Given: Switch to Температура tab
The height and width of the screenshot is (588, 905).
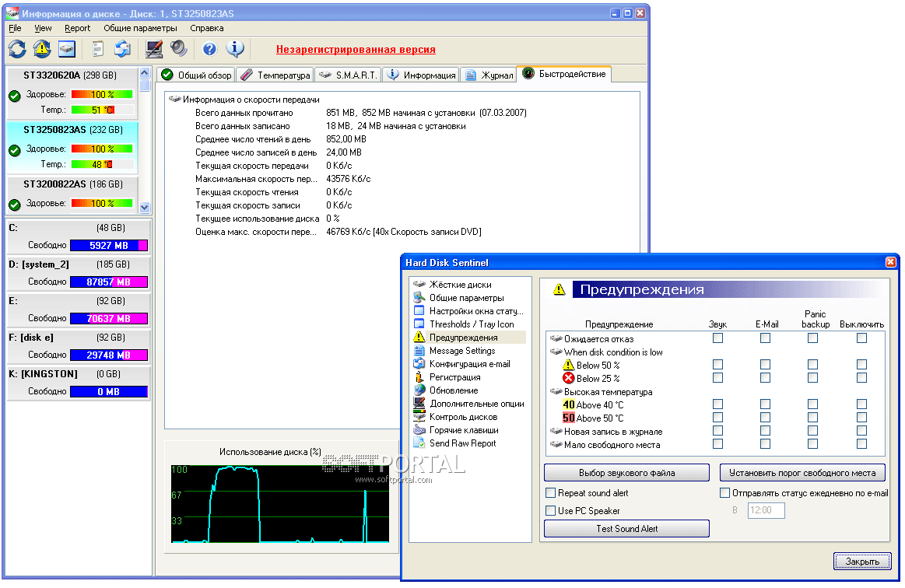Looking at the screenshot, I should 276,75.
